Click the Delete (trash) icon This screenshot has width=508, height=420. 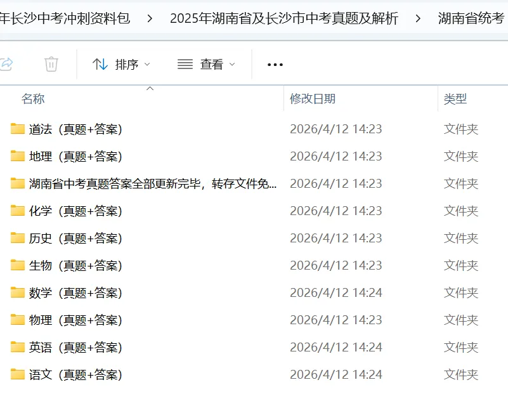[51, 64]
